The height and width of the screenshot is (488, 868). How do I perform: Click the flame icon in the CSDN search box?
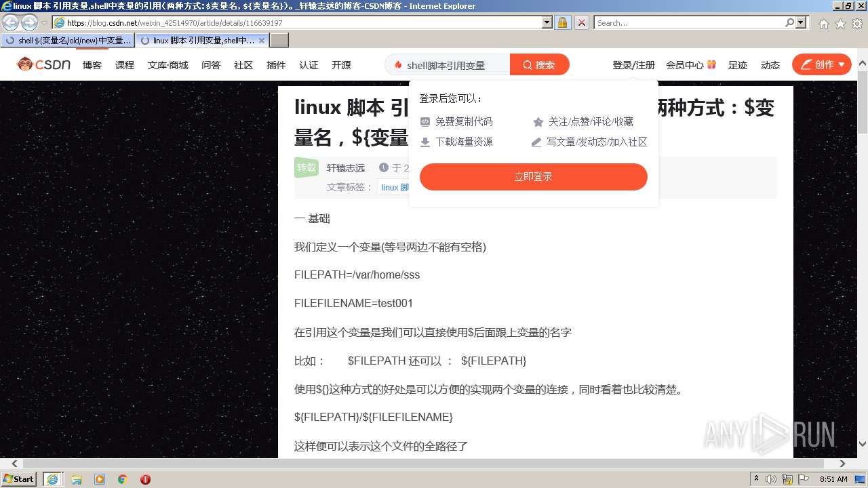(x=398, y=65)
